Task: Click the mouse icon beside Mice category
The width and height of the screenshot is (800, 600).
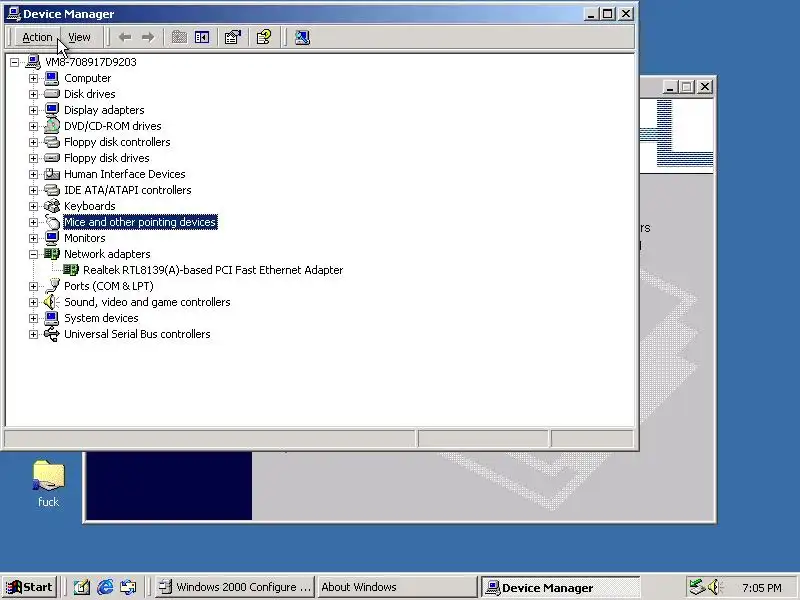Action: (x=52, y=222)
